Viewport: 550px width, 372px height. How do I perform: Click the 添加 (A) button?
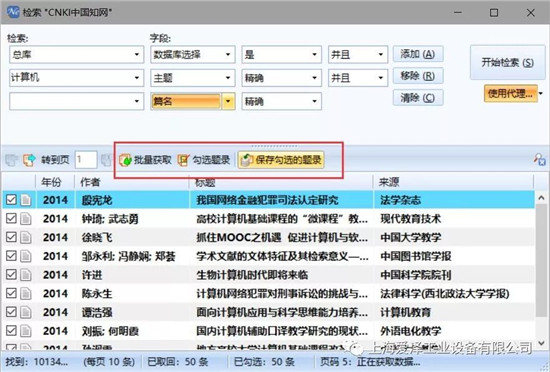418,54
